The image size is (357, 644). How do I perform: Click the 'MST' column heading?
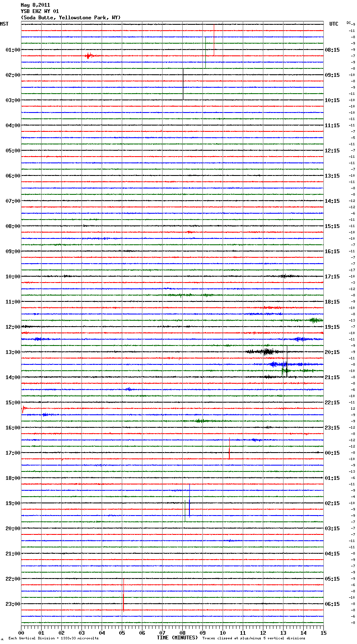pos(4,24)
